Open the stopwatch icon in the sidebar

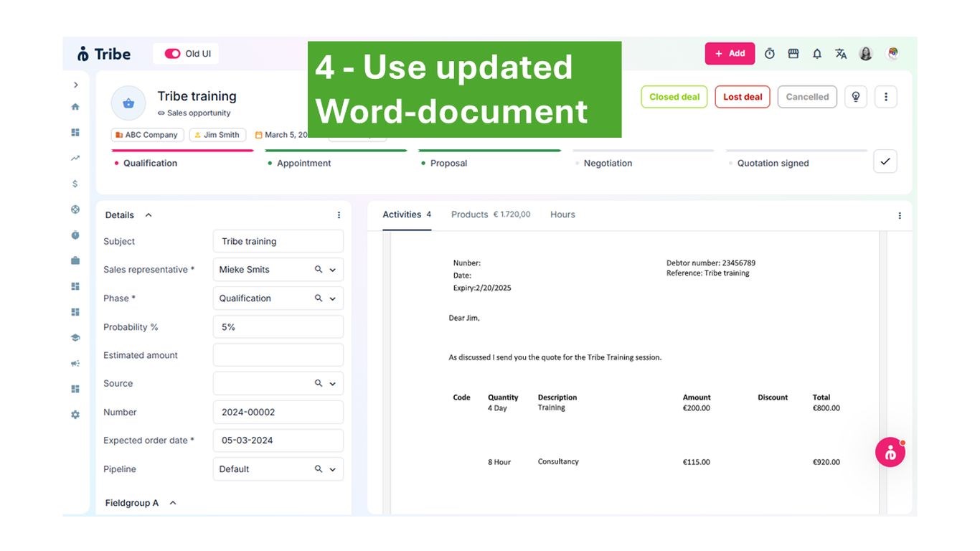tap(75, 235)
